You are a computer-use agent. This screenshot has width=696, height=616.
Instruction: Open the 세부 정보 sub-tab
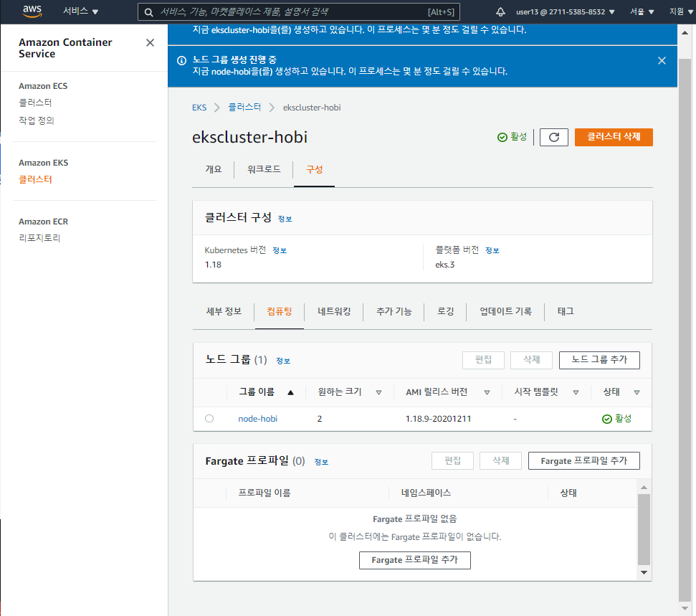tap(224, 312)
